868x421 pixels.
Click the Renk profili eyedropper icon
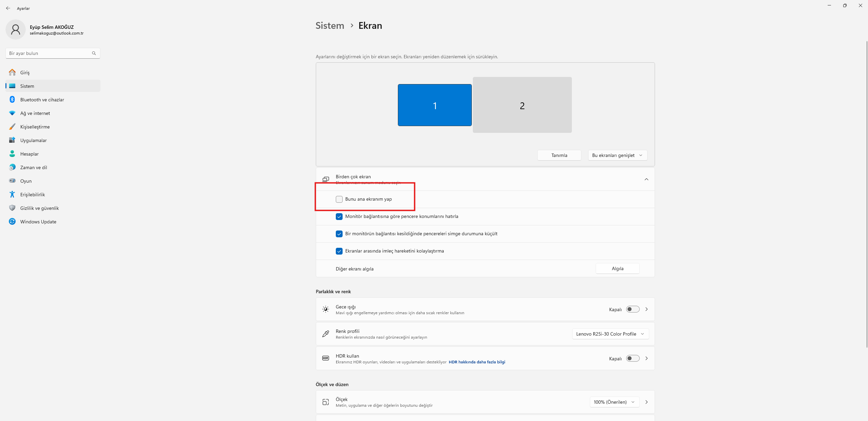326,334
